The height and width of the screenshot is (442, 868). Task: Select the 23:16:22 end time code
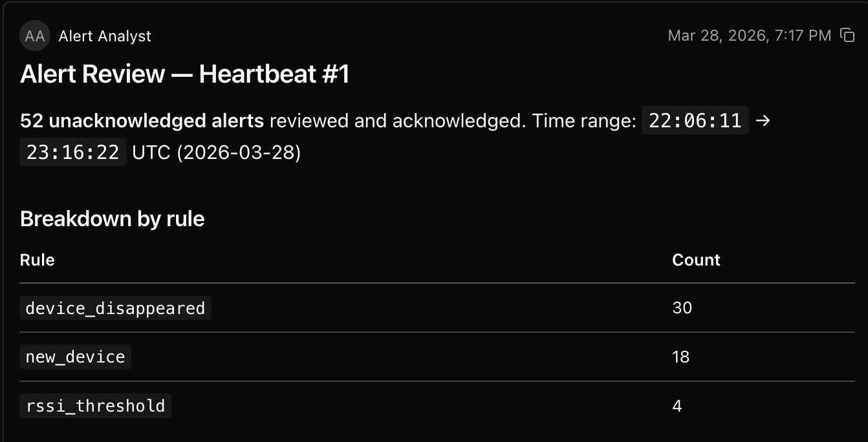tap(73, 153)
